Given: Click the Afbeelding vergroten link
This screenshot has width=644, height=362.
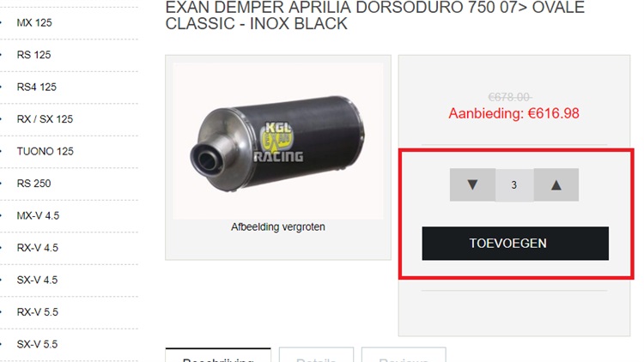Looking at the screenshot, I should 278,226.
